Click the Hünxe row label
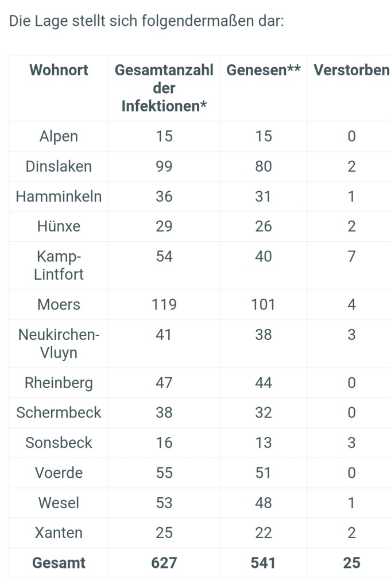 click(59, 226)
